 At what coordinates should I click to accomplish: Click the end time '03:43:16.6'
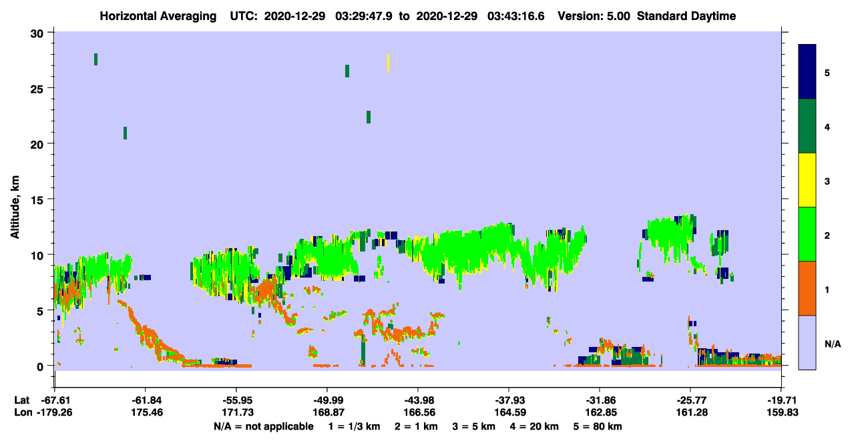tap(517, 16)
